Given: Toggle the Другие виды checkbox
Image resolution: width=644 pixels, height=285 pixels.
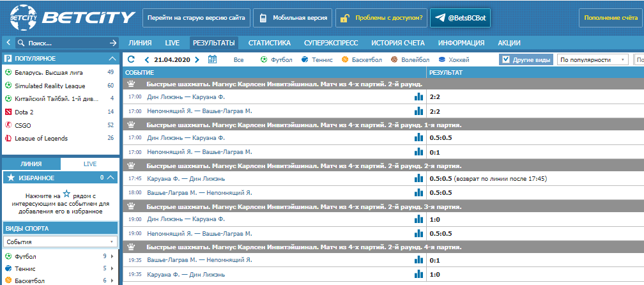Looking at the screenshot, I should click(x=506, y=59).
